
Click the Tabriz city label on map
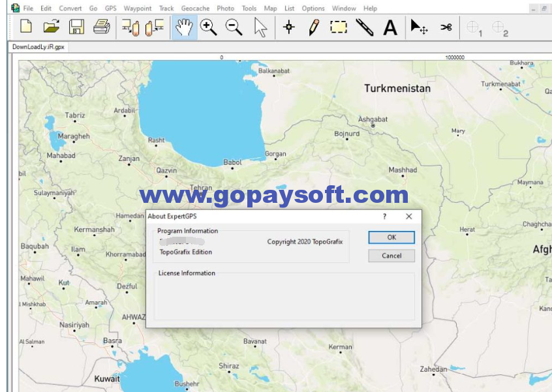(75, 115)
